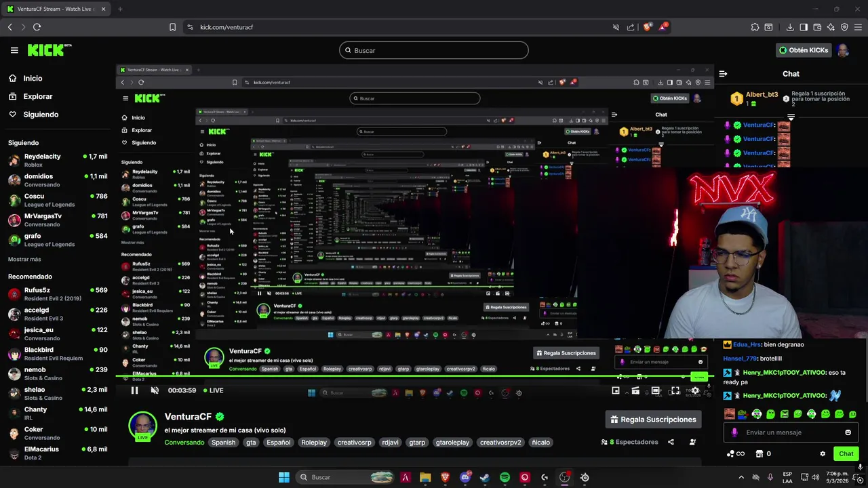Image resolution: width=868 pixels, height=488 pixels.
Task: Open MrVargasTv channel in the sidebar
Action: [x=57, y=220]
